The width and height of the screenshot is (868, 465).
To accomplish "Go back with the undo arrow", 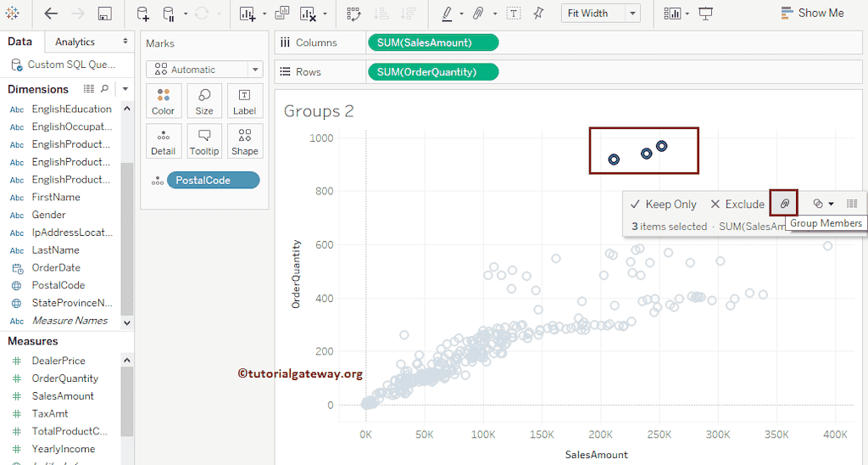I will tap(51, 14).
